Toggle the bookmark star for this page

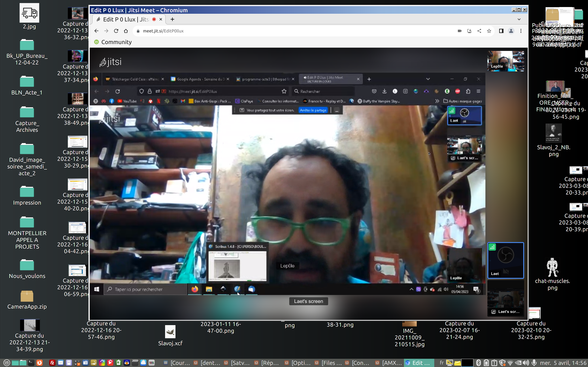[x=489, y=31]
